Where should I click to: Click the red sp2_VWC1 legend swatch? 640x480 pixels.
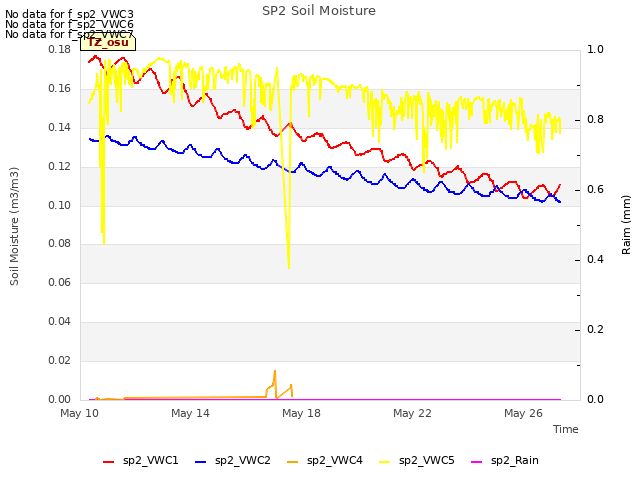point(109,462)
